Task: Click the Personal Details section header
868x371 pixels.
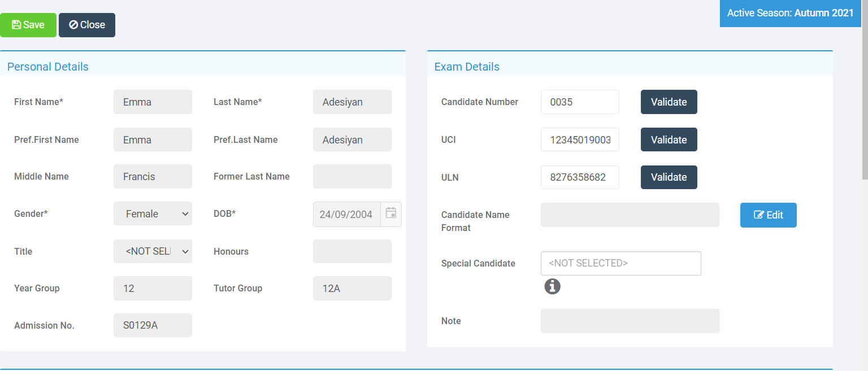Action: click(47, 66)
